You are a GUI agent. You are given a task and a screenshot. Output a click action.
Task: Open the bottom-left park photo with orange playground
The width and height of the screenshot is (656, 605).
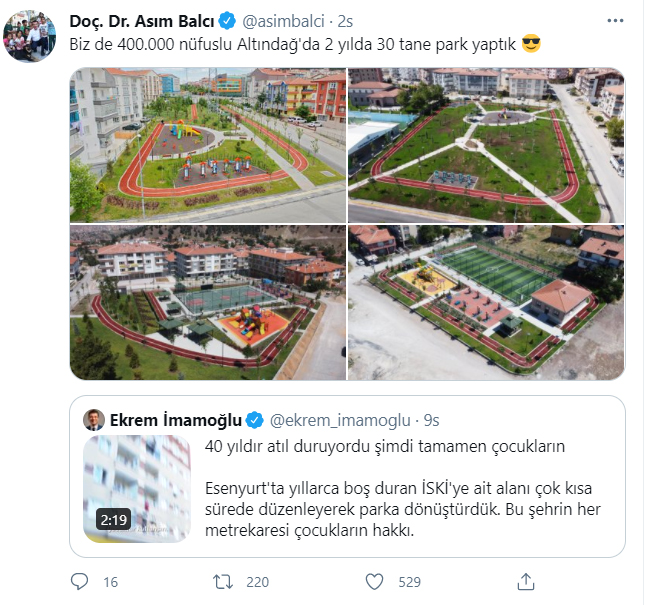(208, 302)
